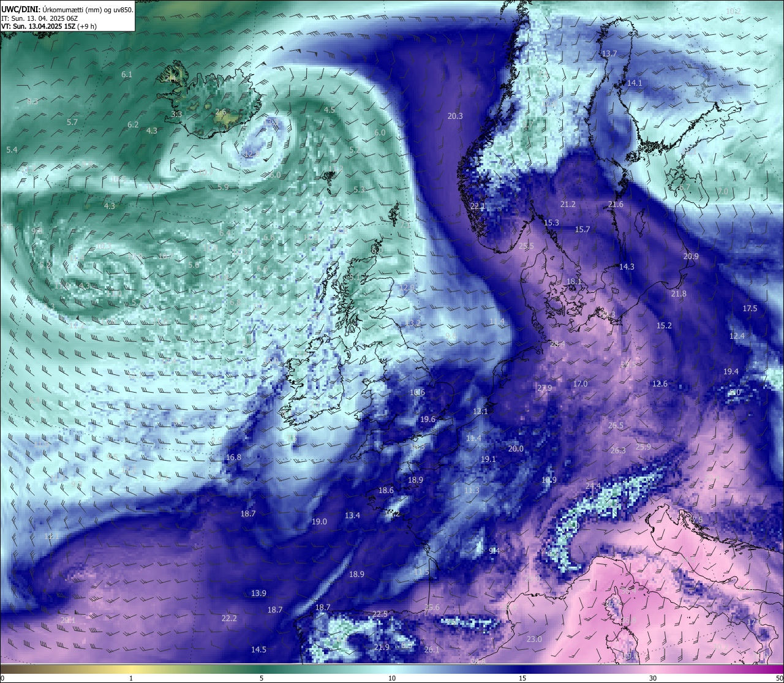Click the 15.3 value in the Skagerrak area
This screenshot has width=784, height=683.
551,222
